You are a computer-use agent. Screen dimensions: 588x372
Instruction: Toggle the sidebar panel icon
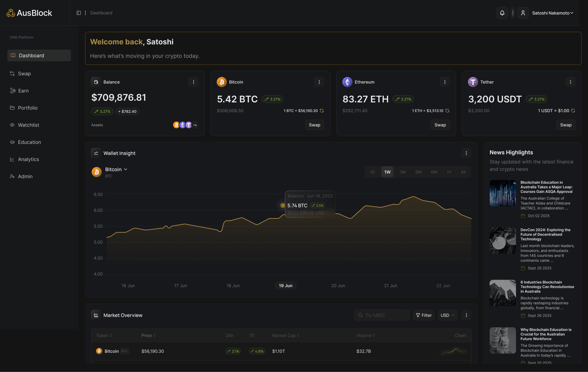coord(78,13)
